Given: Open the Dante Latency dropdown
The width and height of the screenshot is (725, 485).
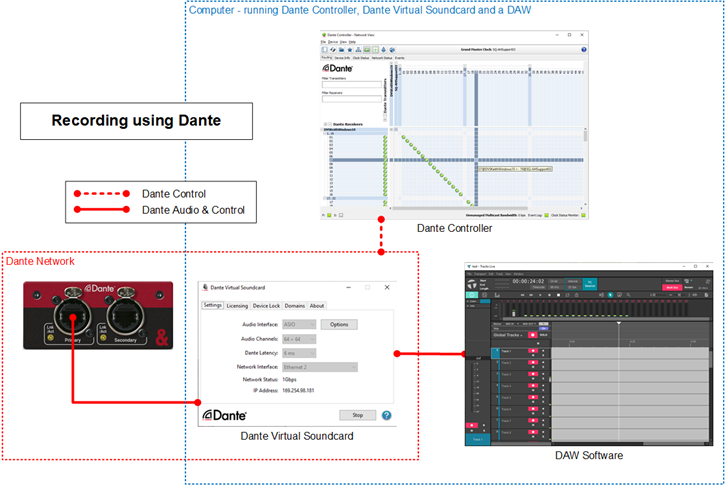Looking at the screenshot, I should 299,353.
